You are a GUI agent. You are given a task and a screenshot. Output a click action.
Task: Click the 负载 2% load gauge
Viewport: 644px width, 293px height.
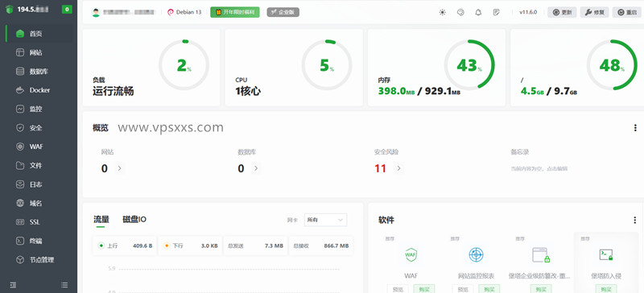(x=184, y=65)
